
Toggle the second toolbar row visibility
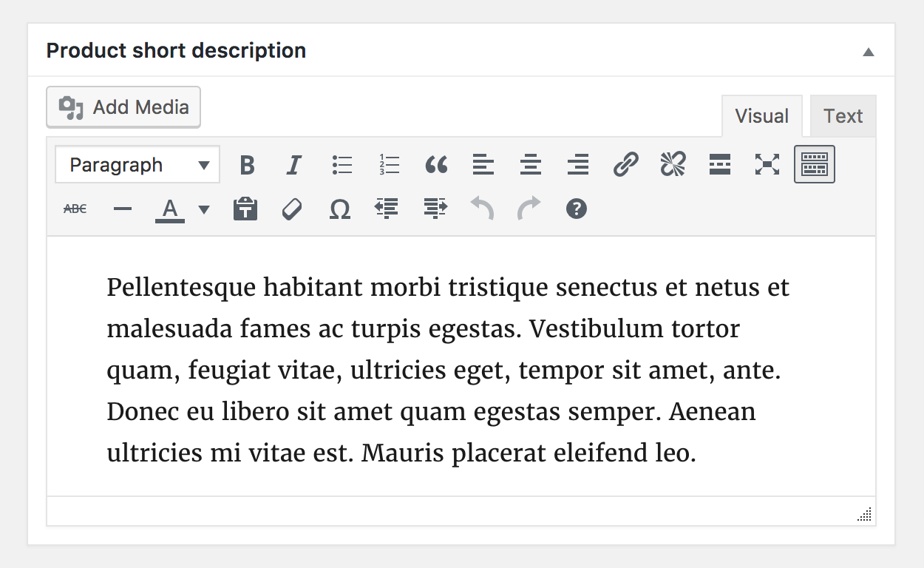tap(814, 164)
